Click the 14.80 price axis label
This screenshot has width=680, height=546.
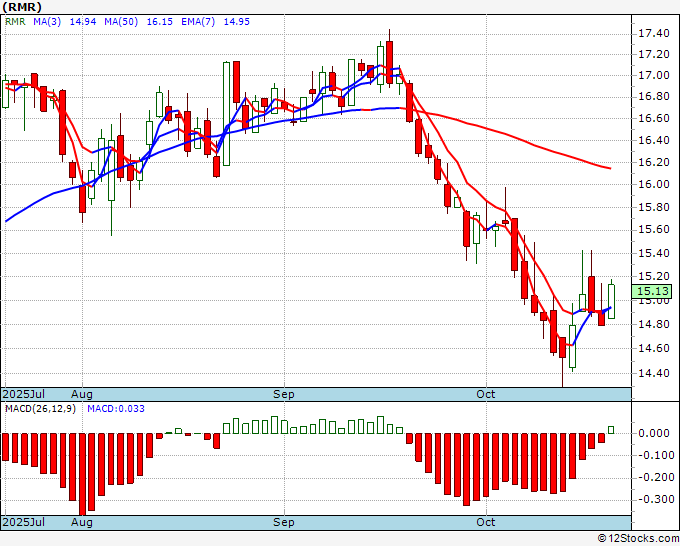[x=654, y=324]
